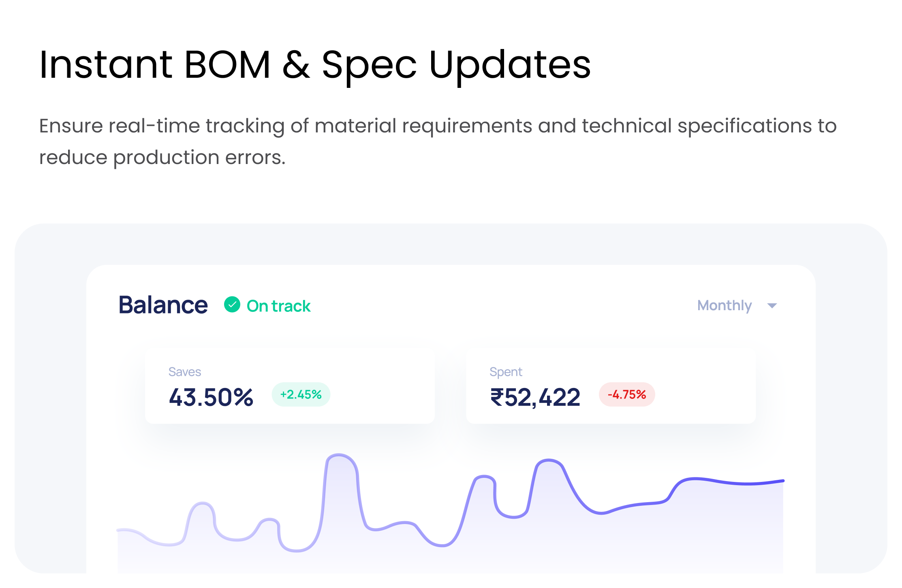Click the Monthly dropdown arrow
902x588 pixels.
pyautogui.click(x=772, y=306)
